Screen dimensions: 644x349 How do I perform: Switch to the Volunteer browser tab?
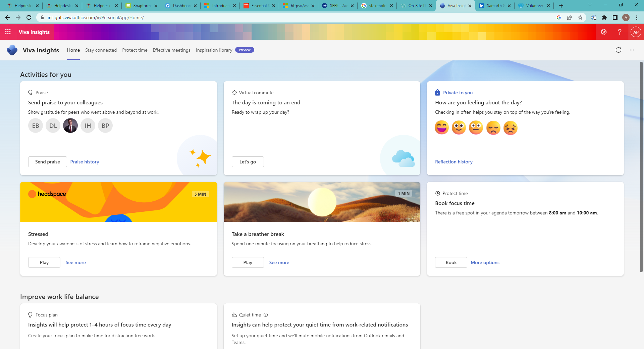coord(534,6)
